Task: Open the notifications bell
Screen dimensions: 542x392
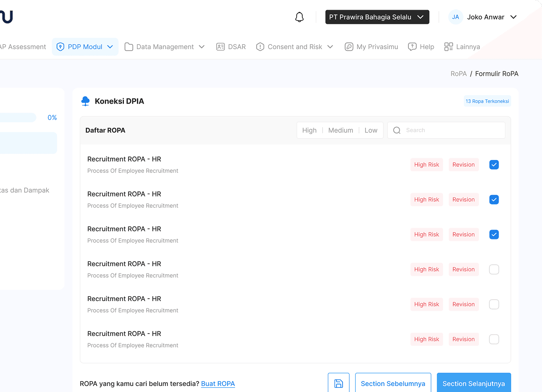Action: point(300,17)
